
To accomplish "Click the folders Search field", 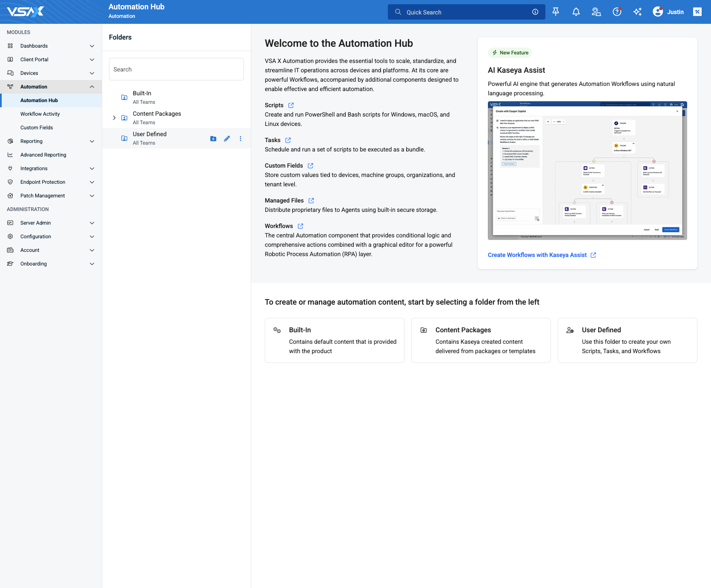I will pyautogui.click(x=176, y=69).
